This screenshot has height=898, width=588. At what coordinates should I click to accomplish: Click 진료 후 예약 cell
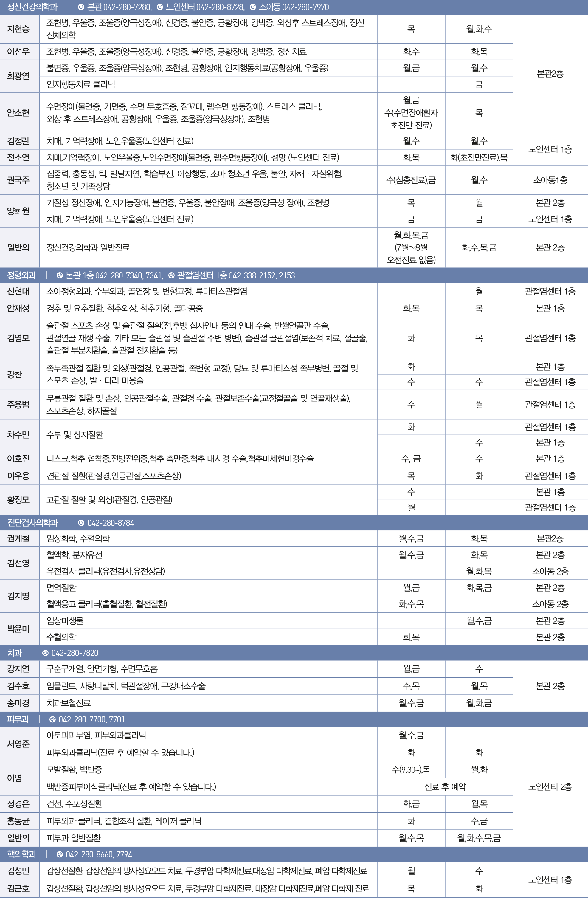click(x=445, y=787)
